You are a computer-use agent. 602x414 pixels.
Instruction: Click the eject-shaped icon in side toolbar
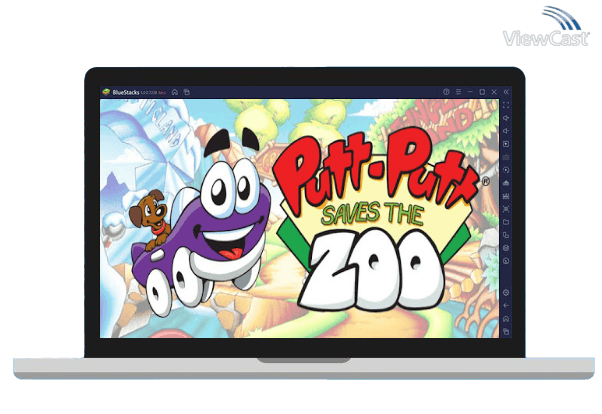506,183
